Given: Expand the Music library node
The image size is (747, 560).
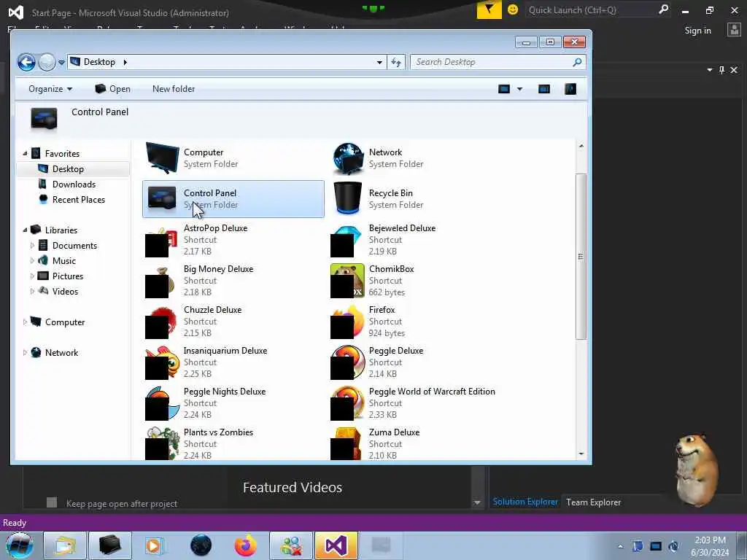Looking at the screenshot, I should [x=32, y=260].
